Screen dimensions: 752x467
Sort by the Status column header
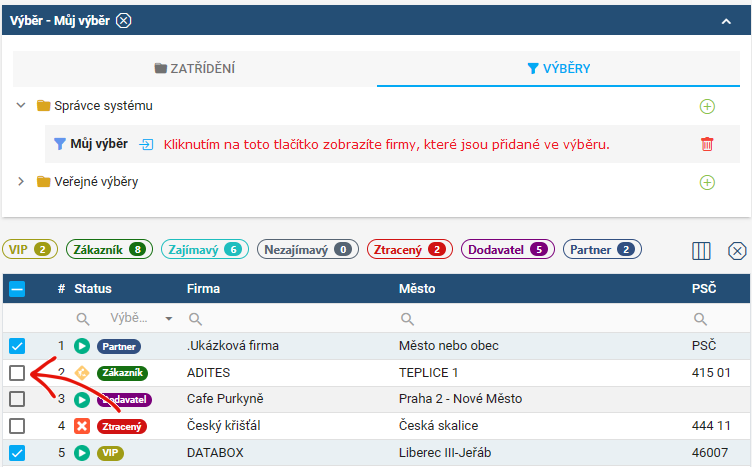(93, 289)
